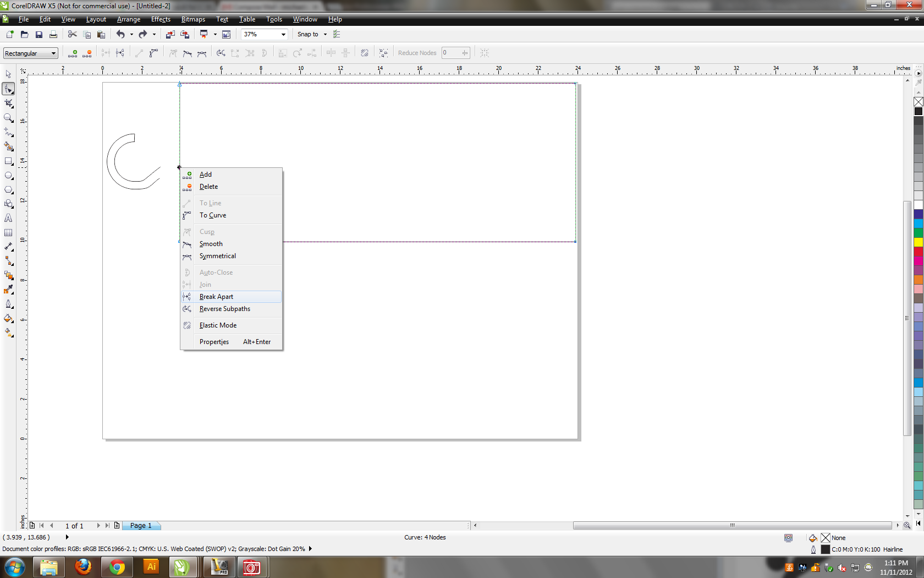Pick the yellow swatch in color palette
The width and height of the screenshot is (924, 578).
coord(919,242)
